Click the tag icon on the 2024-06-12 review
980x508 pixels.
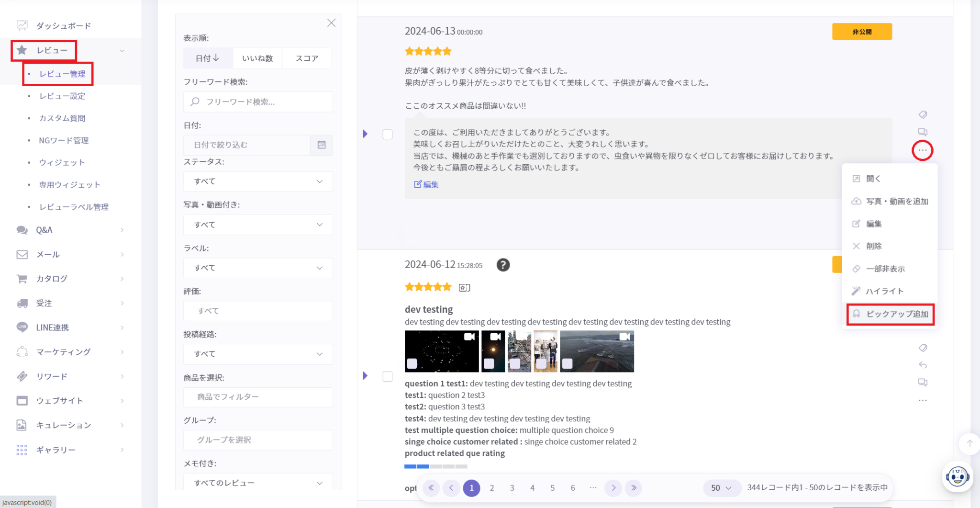[923, 348]
